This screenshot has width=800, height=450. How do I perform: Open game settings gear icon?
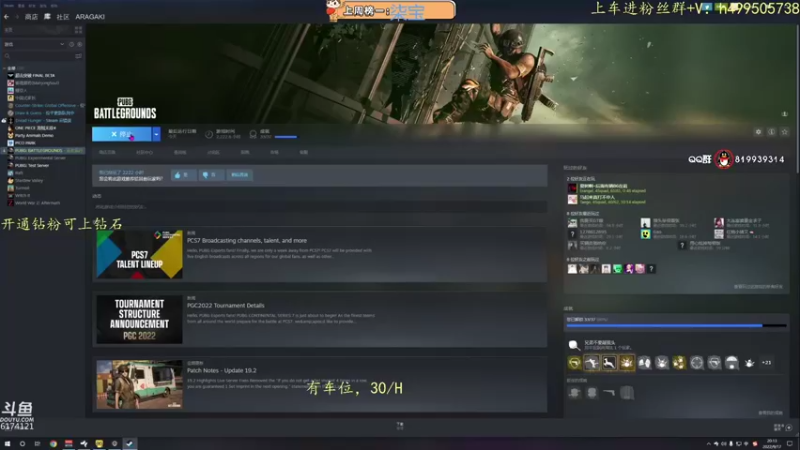pyautogui.click(x=758, y=132)
